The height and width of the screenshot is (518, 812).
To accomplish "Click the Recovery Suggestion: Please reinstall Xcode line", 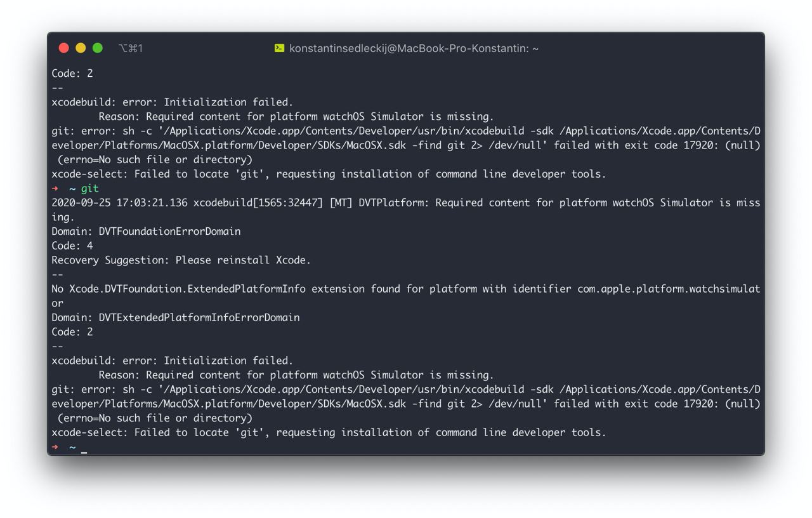I will [x=181, y=260].
